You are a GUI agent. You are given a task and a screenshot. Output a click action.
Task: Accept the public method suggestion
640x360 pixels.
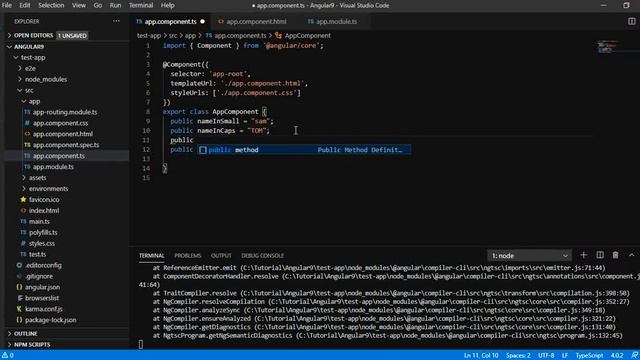click(x=304, y=150)
